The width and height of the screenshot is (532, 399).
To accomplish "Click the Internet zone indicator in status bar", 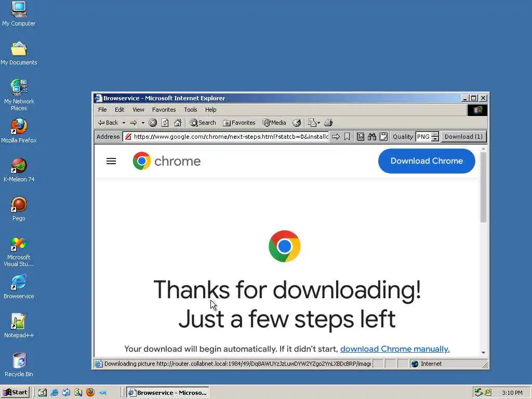I will point(428,364).
